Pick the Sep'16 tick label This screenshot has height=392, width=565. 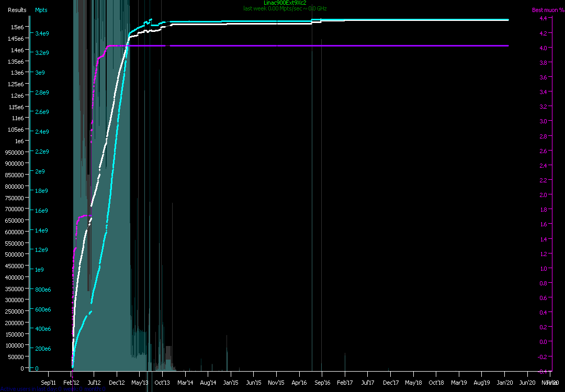[322, 383]
